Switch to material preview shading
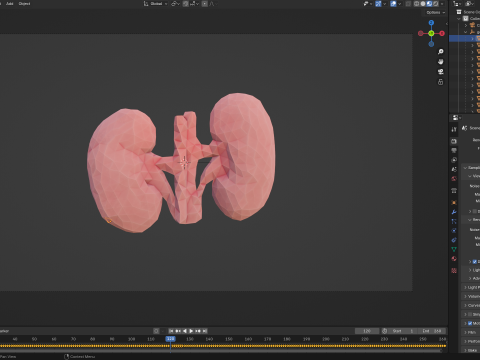 click(x=429, y=4)
